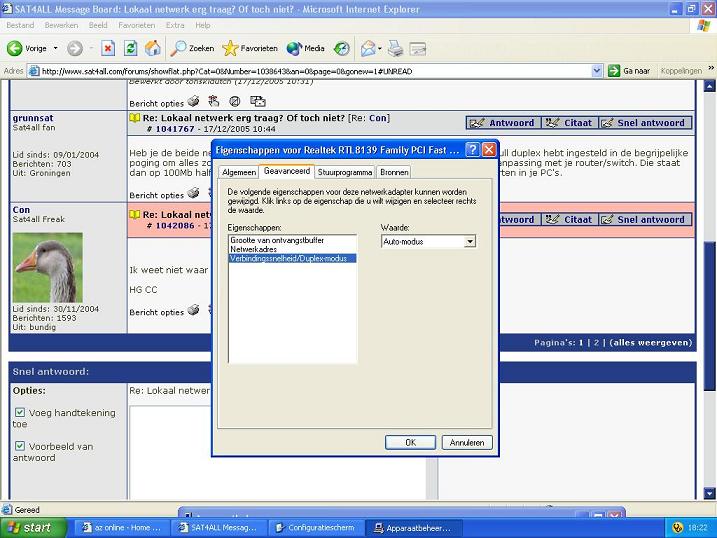Click the page scrollbar up arrow
Screen dimensions: 717x538
point(709,86)
